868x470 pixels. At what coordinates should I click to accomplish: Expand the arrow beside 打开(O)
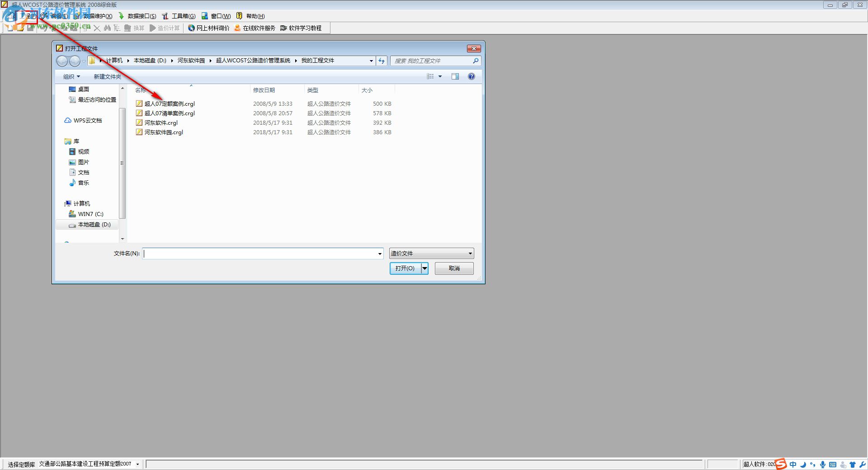click(425, 268)
